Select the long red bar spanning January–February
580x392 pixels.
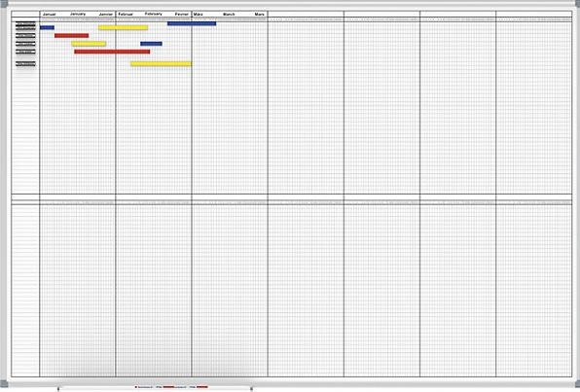point(112,52)
